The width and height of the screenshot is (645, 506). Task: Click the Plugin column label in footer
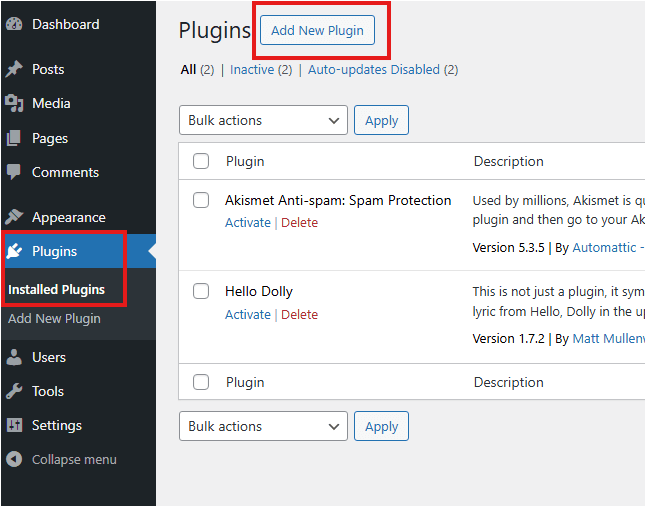point(245,383)
